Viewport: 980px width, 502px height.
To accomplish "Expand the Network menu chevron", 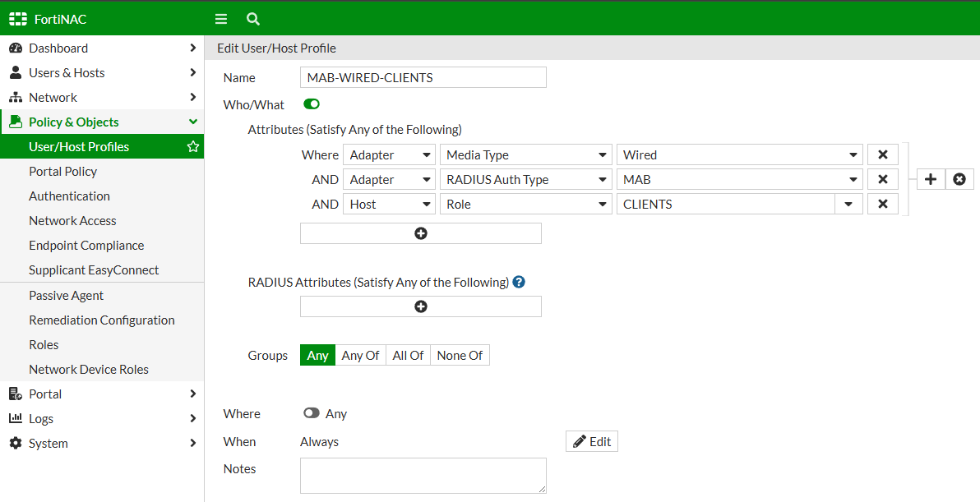I will [192, 98].
